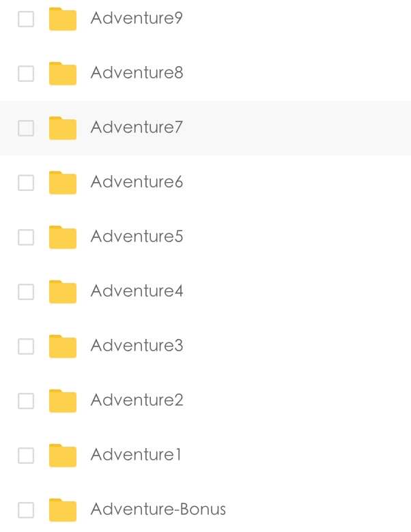Open the Adventure4 folder icon
Viewport: 411px width, 532px height.
(x=63, y=292)
